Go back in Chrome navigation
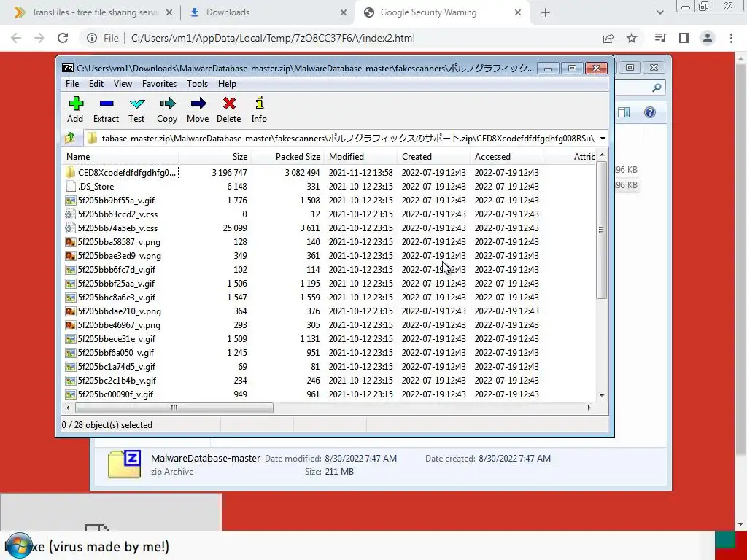Image resolution: width=747 pixels, height=560 pixels. (x=16, y=38)
